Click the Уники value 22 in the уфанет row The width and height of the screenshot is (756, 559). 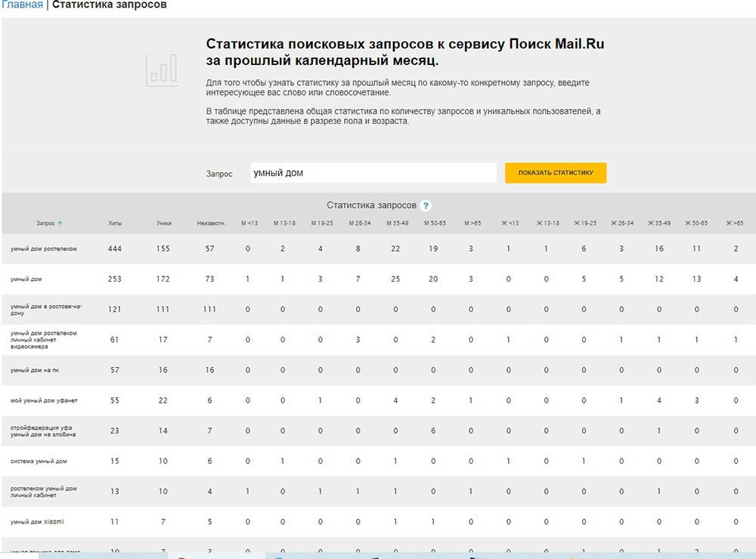[163, 400]
